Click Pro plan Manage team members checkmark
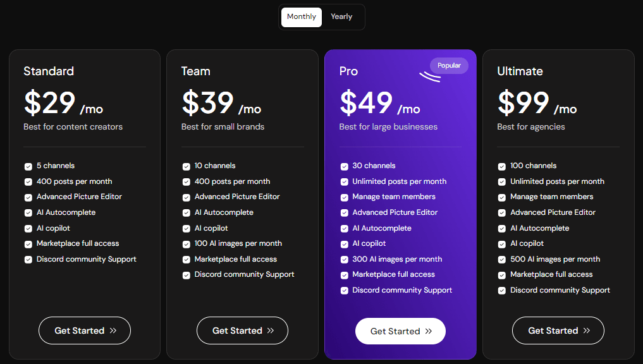This screenshot has height=364, width=643. pos(345,198)
